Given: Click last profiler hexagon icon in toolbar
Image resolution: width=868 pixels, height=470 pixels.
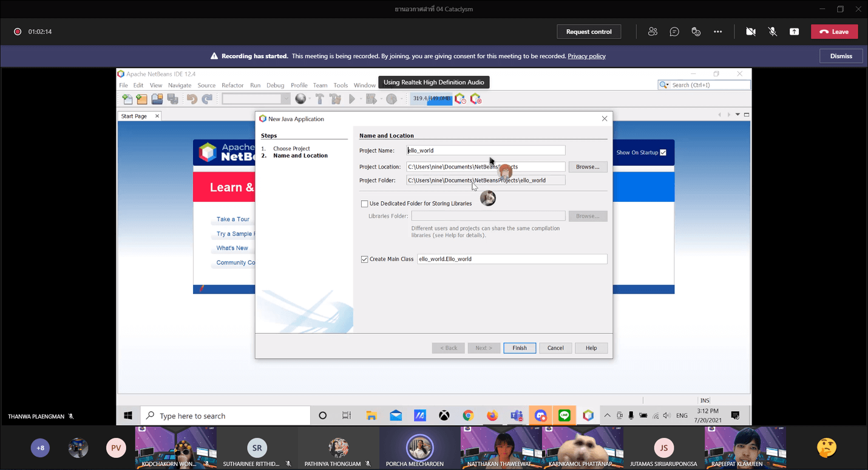Looking at the screenshot, I should (x=476, y=98).
